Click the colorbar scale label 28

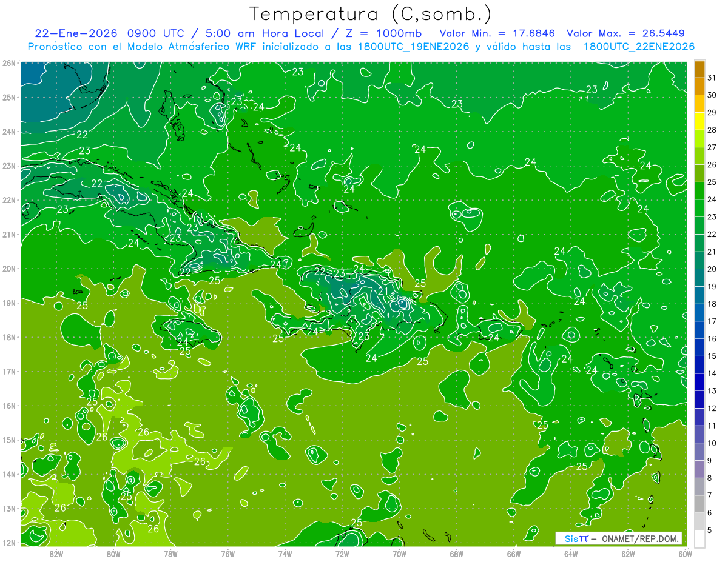click(x=712, y=130)
